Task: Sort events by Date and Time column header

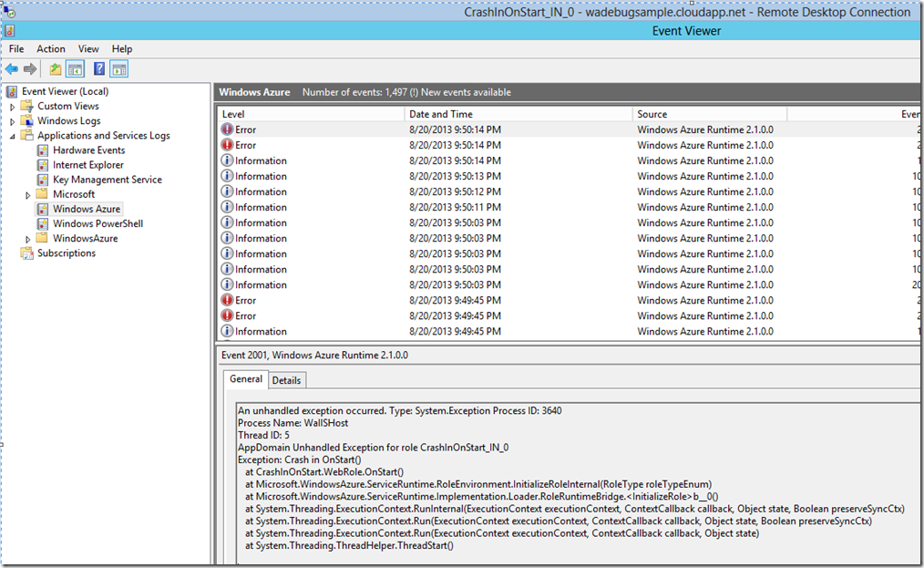Action: (518, 114)
